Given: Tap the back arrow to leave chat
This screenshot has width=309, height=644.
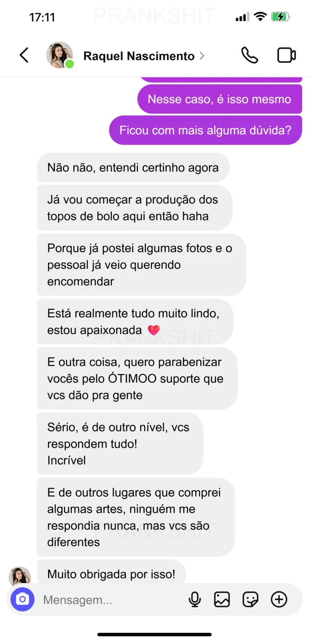Looking at the screenshot, I should coord(24,56).
